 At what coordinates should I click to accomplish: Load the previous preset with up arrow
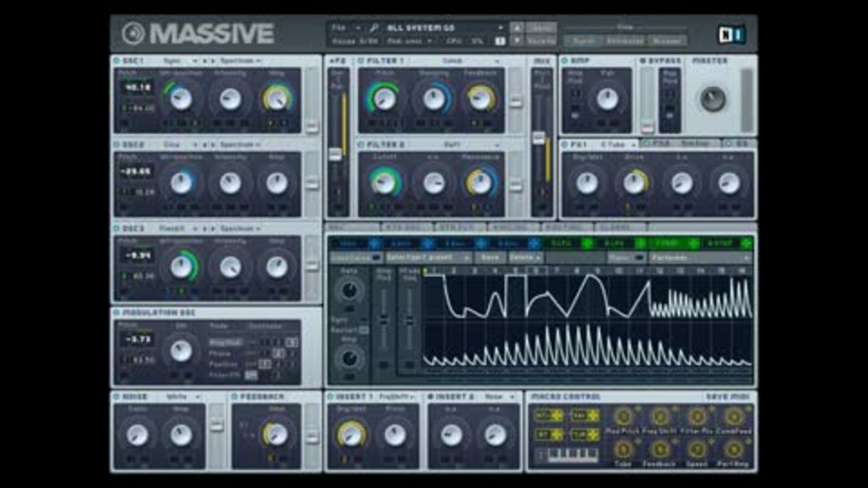point(516,28)
